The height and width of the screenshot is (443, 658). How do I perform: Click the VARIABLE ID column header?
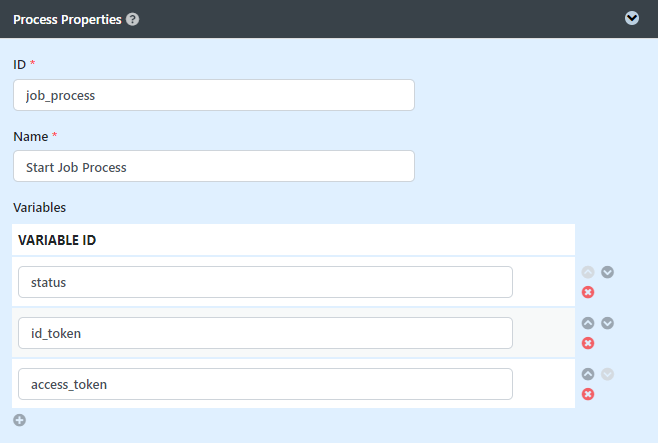click(x=57, y=240)
